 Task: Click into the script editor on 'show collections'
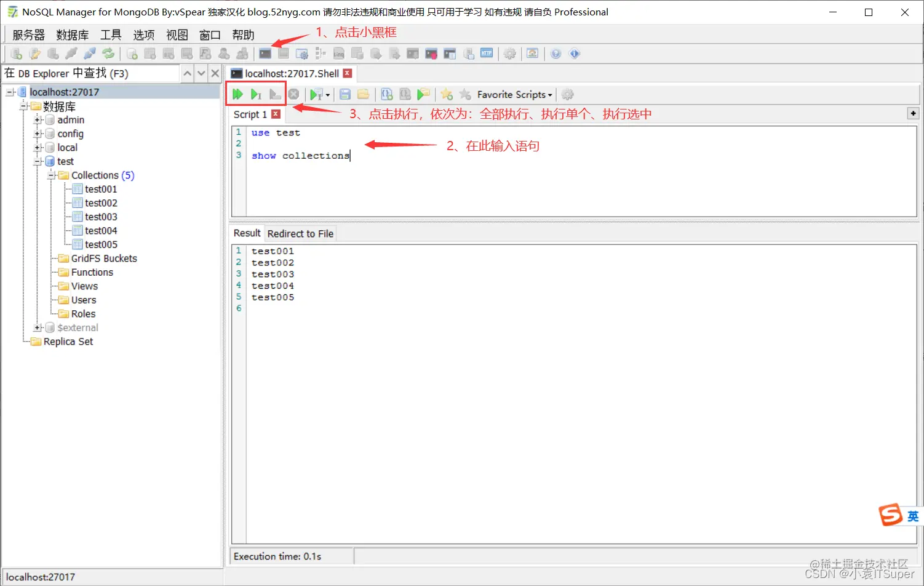[300, 156]
